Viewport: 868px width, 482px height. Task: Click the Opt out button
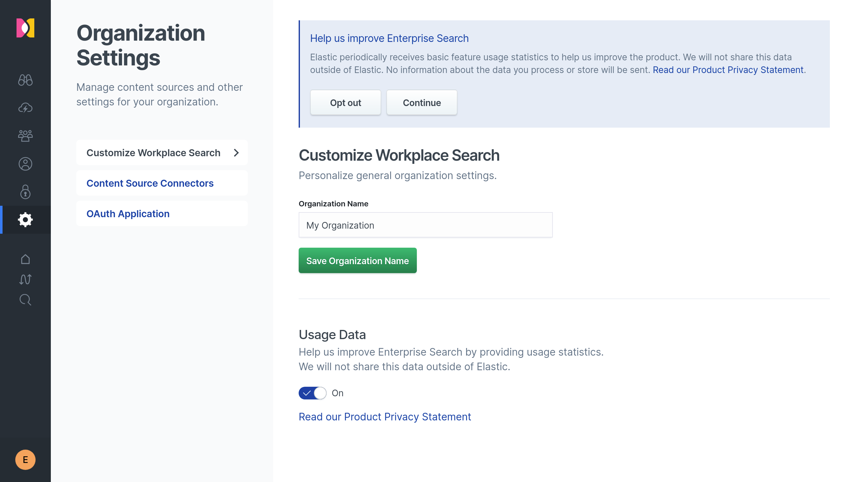click(345, 103)
